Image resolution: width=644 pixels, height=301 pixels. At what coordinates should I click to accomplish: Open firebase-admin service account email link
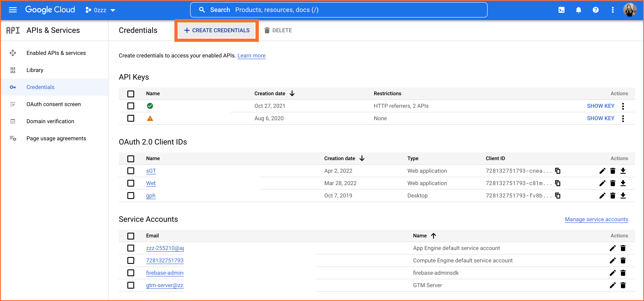[165, 273]
